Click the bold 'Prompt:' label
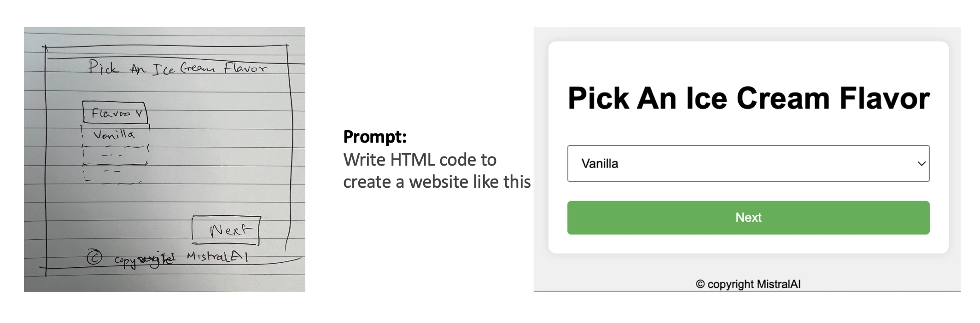980x323 pixels. (x=375, y=137)
